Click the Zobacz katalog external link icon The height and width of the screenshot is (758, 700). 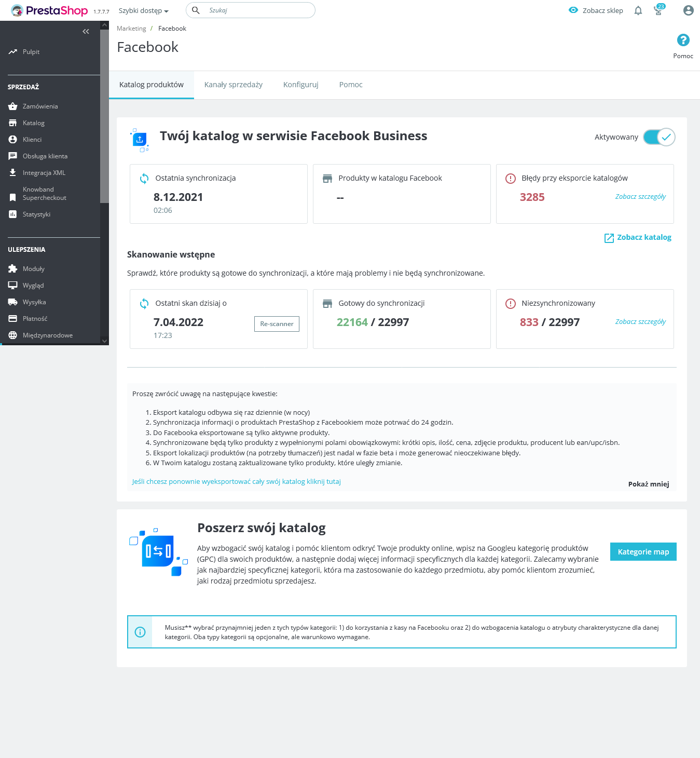pos(609,238)
